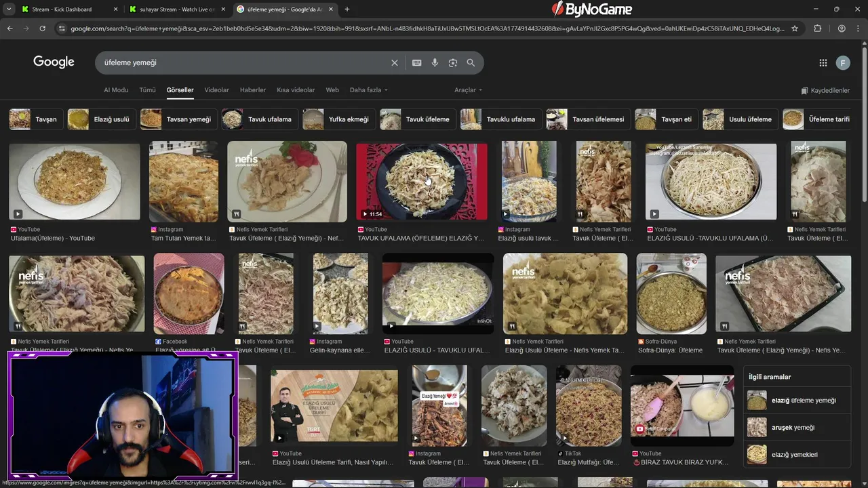This screenshot has width=868, height=488.
Task: Open Elazığ Usulü Üfeleme - Nefis Yemek link
Action: pos(564,350)
